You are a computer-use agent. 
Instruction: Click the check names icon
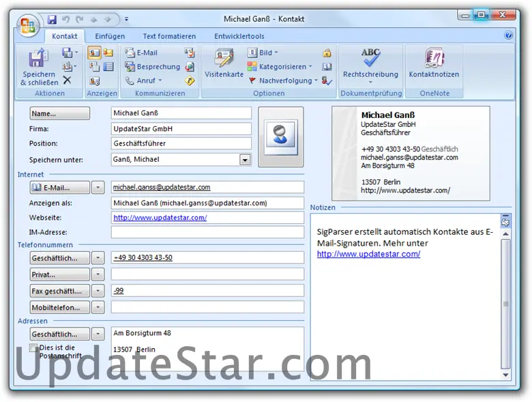click(x=327, y=81)
